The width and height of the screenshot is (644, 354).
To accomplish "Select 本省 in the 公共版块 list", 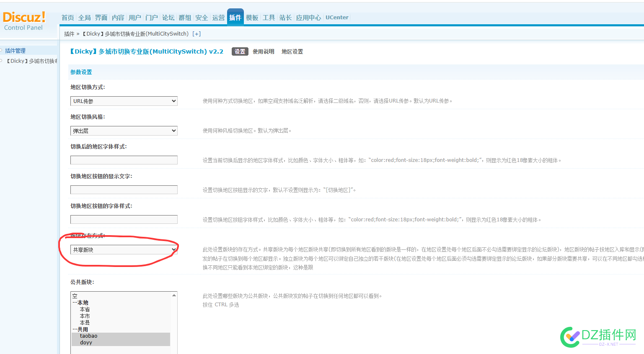I will click(x=121, y=309).
